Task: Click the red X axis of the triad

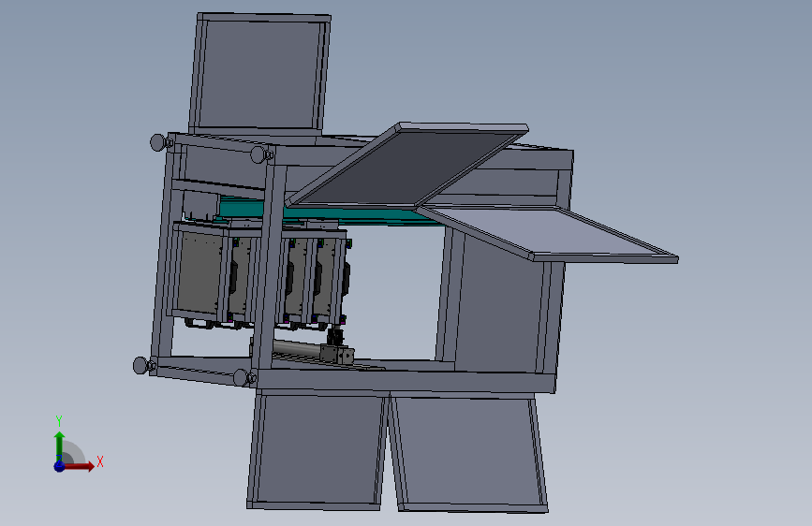Action: pyautogui.click(x=79, y=466)
